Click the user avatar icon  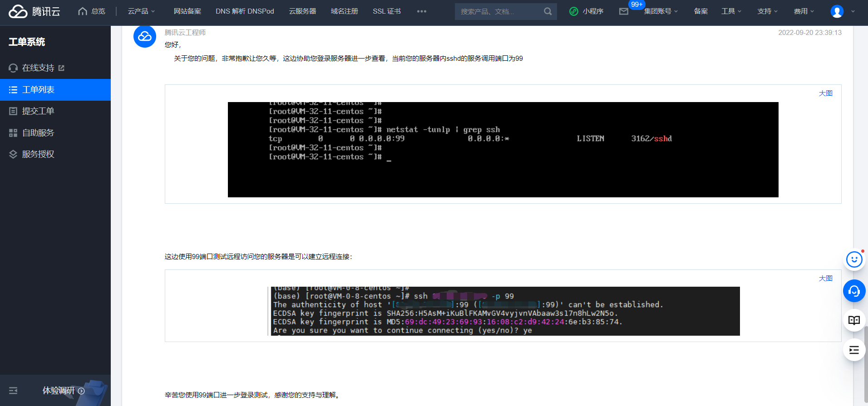point(837,11)
